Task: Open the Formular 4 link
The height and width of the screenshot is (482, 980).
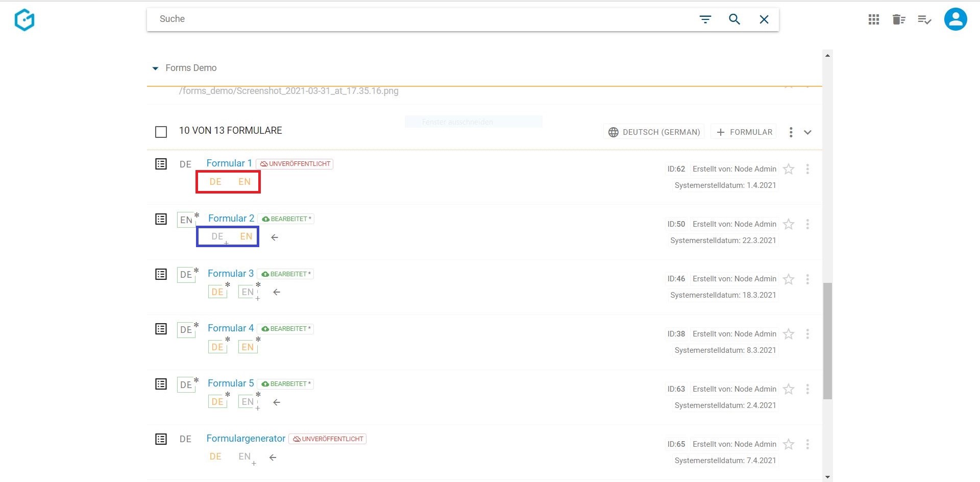Action: [231, 328]
